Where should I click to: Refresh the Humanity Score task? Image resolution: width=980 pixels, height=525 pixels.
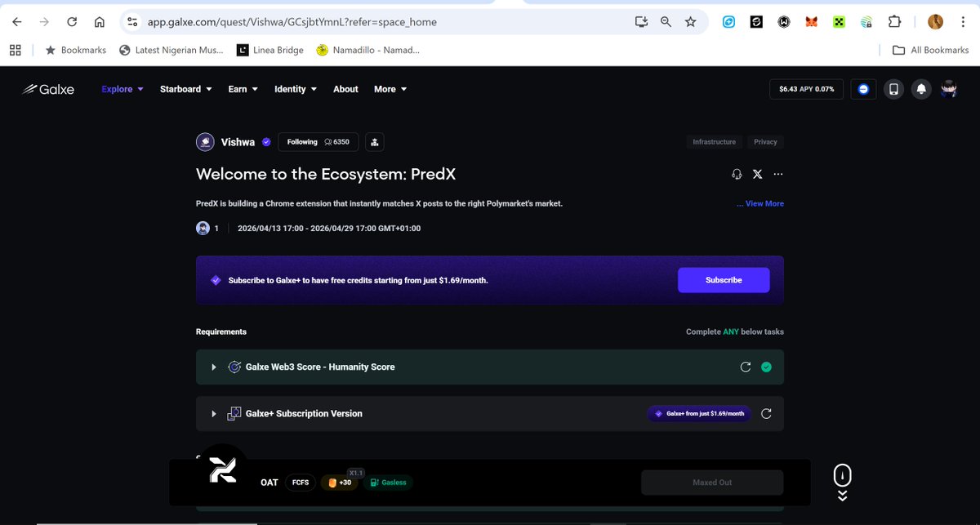tap(745, 367)
